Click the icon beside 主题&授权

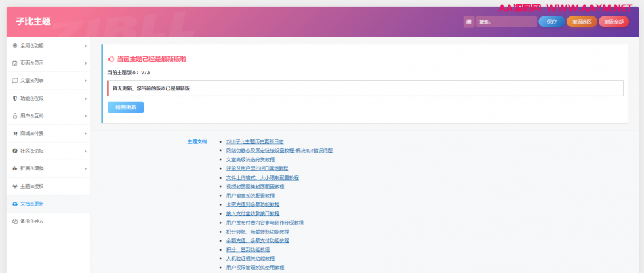[15, 186]
